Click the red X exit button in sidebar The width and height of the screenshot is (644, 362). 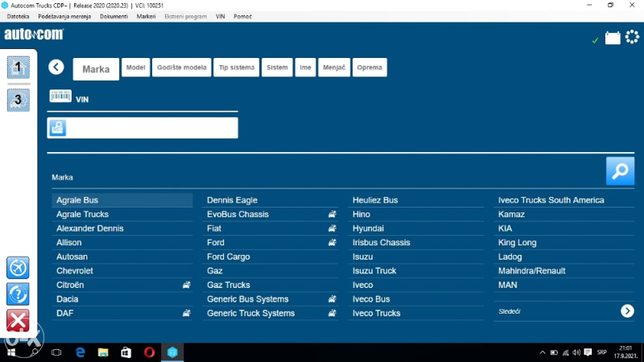(x=18, y=320)
